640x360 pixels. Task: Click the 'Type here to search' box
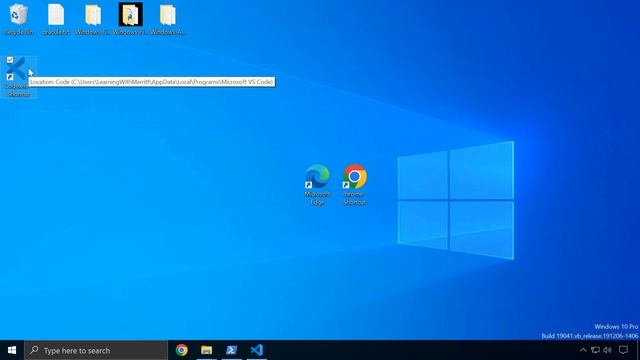[96, 350]
